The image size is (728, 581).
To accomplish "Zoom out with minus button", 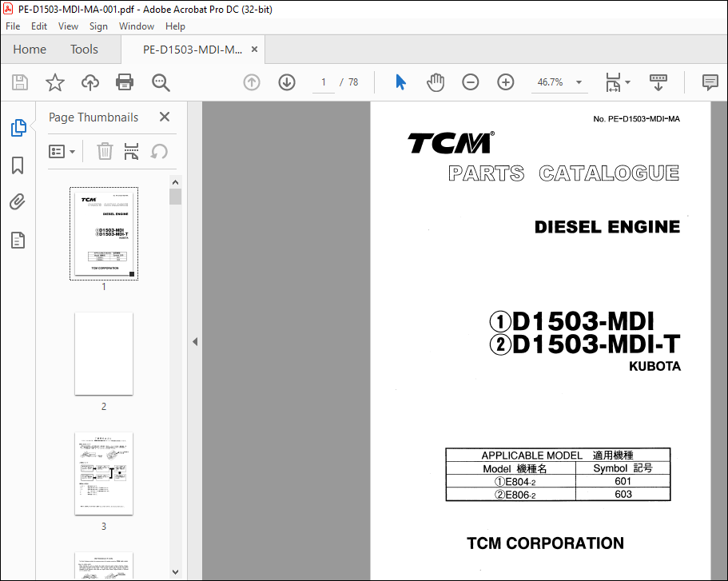I will tap(471, 82).
